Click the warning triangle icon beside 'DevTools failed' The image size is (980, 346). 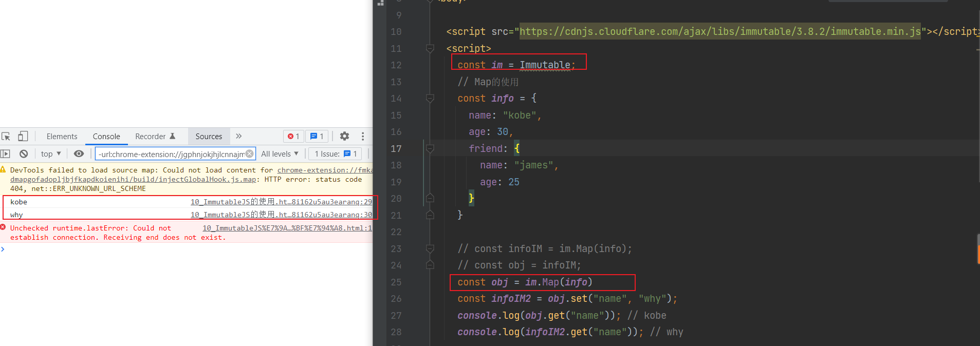(x=3, y=169)
